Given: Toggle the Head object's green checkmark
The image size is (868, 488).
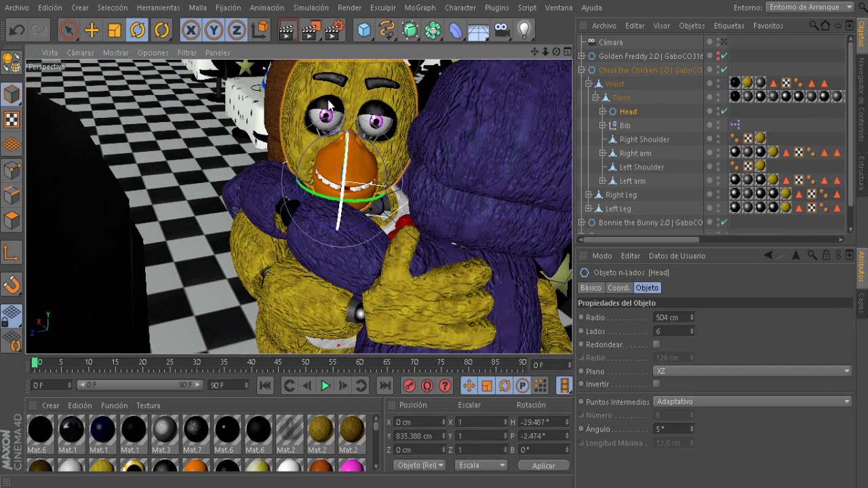Looking at the screenshot, I should pos(724,111).
